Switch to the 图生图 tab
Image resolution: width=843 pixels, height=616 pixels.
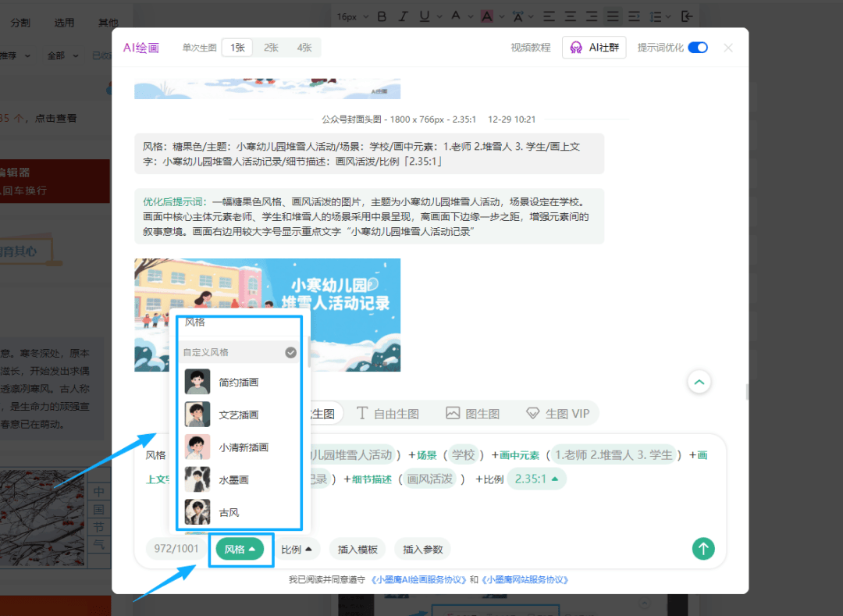(472, 413)
